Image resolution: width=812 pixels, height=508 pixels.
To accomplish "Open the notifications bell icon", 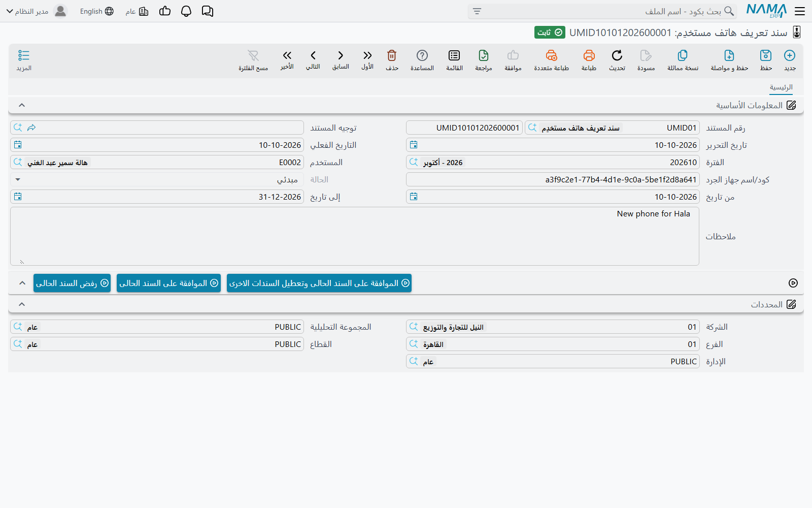I will coord(186,11).
